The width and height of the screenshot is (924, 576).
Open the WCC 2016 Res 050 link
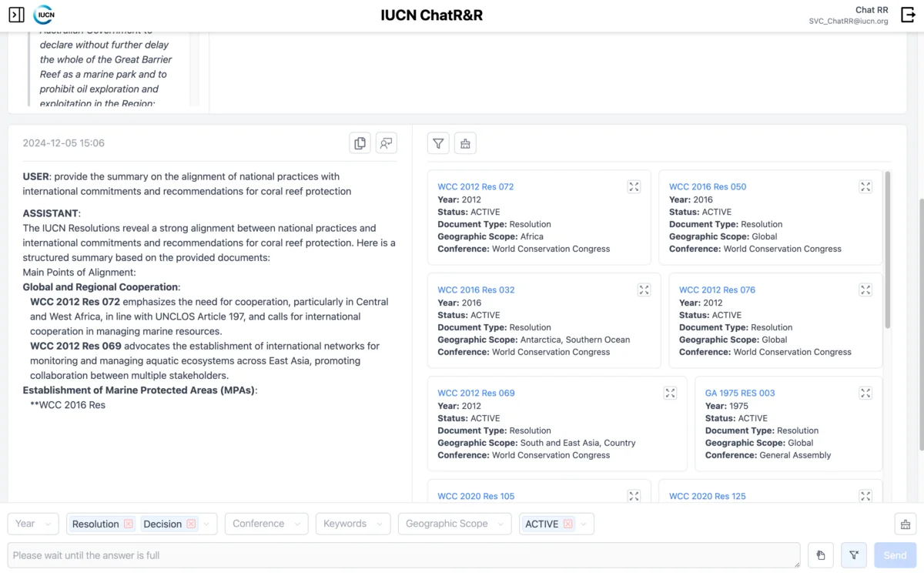pyautogui.click(x=707, y=186)
